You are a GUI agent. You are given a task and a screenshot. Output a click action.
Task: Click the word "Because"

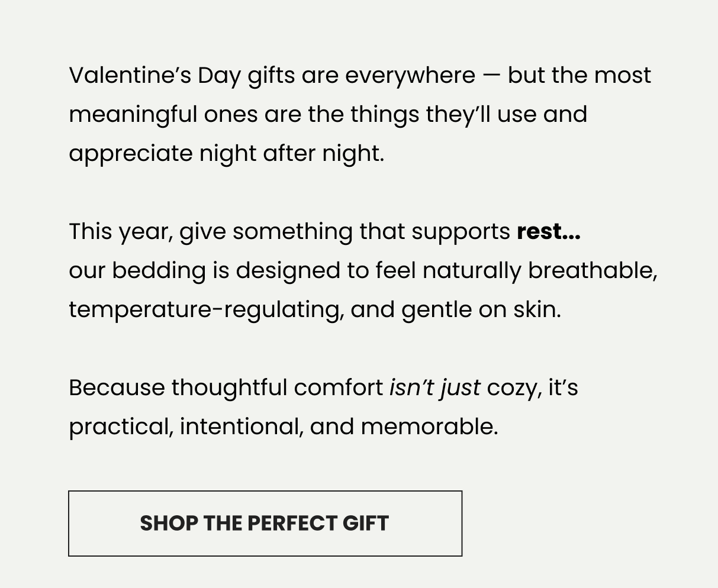[117, 388]
